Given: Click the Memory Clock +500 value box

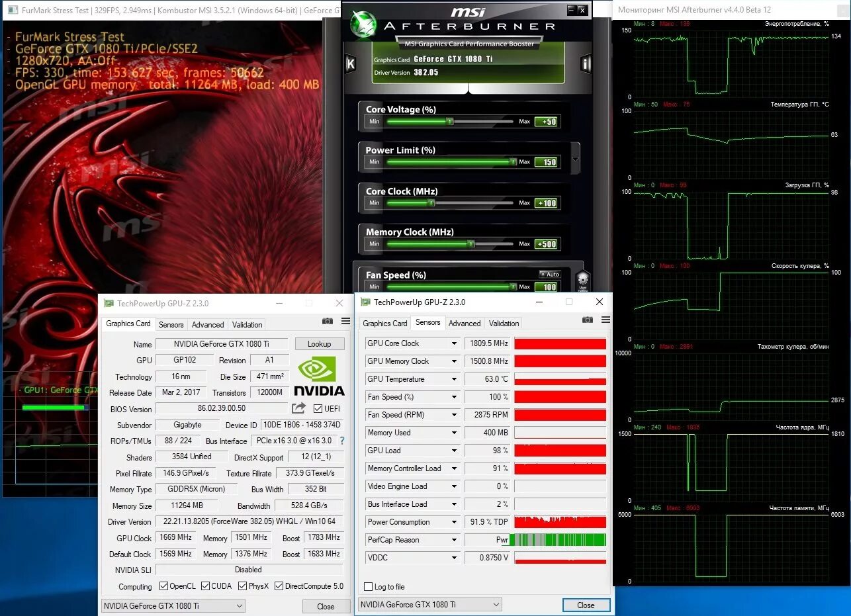Looking at the screenshot, I should point(547,244).
